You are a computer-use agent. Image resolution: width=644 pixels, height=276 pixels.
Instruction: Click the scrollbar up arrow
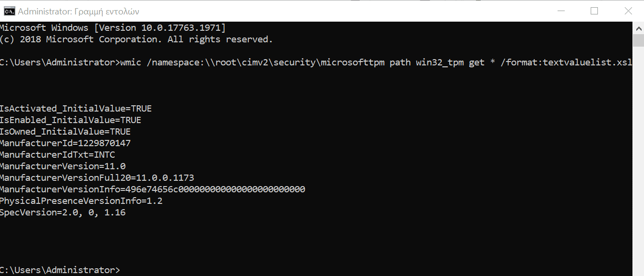[x=638, y=28]
